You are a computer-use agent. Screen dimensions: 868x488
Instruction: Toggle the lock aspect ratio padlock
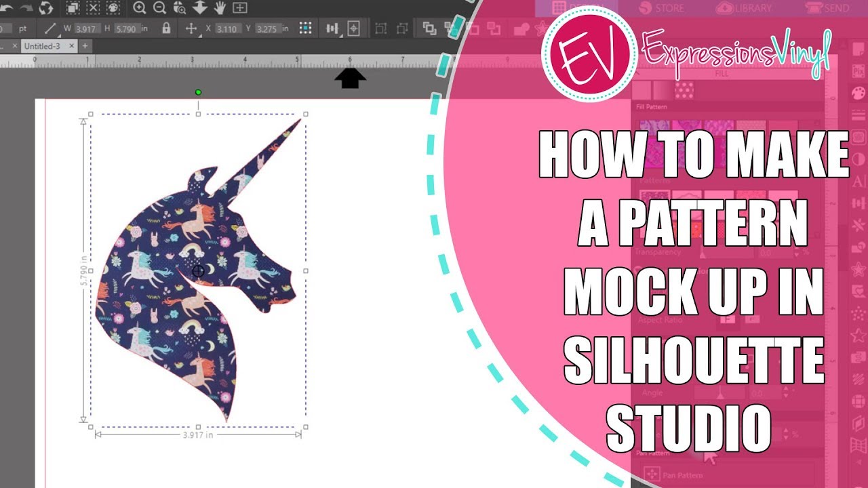click(x=166, y=28)
